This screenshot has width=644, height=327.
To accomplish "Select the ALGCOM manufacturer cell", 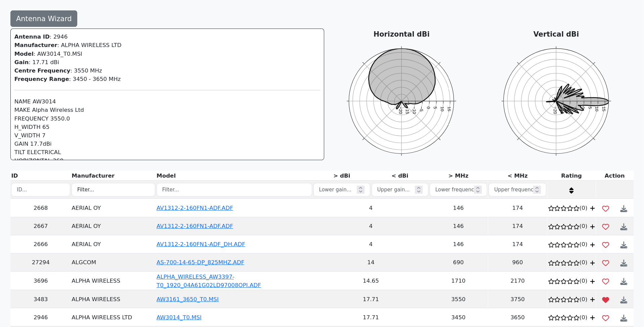I will click(x=84, y=262).
